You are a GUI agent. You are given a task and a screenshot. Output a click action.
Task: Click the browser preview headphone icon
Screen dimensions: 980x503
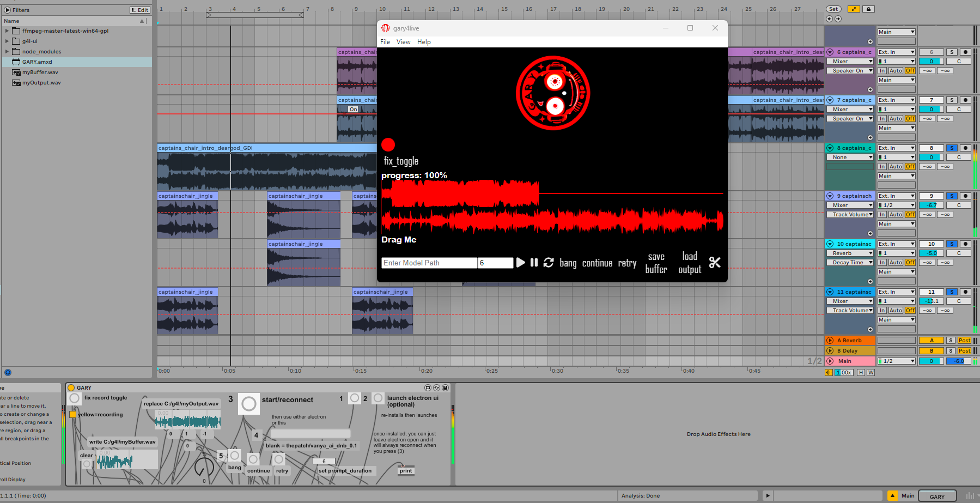pos(8,373)
